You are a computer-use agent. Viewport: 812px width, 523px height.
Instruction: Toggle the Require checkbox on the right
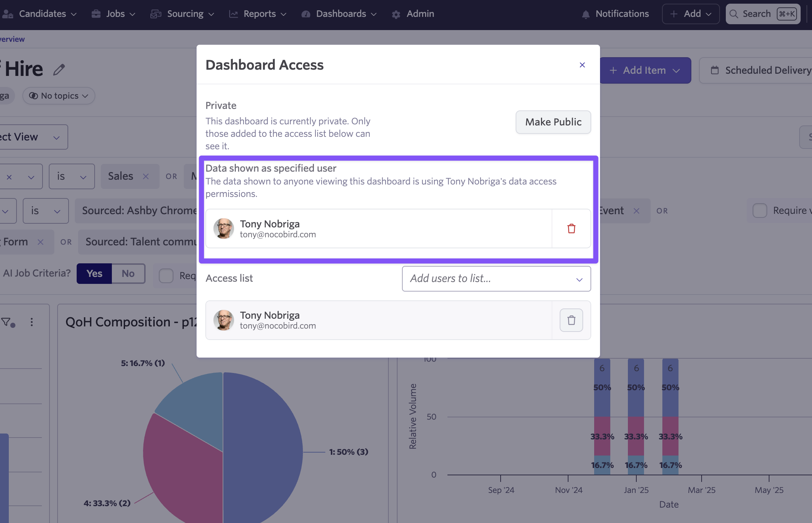760,211
